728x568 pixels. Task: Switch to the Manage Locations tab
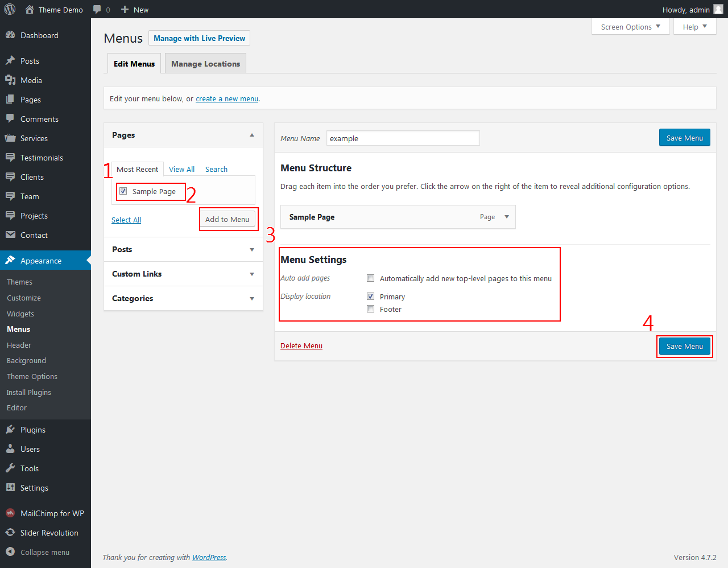pyautogui.click(x=205, y=64)
